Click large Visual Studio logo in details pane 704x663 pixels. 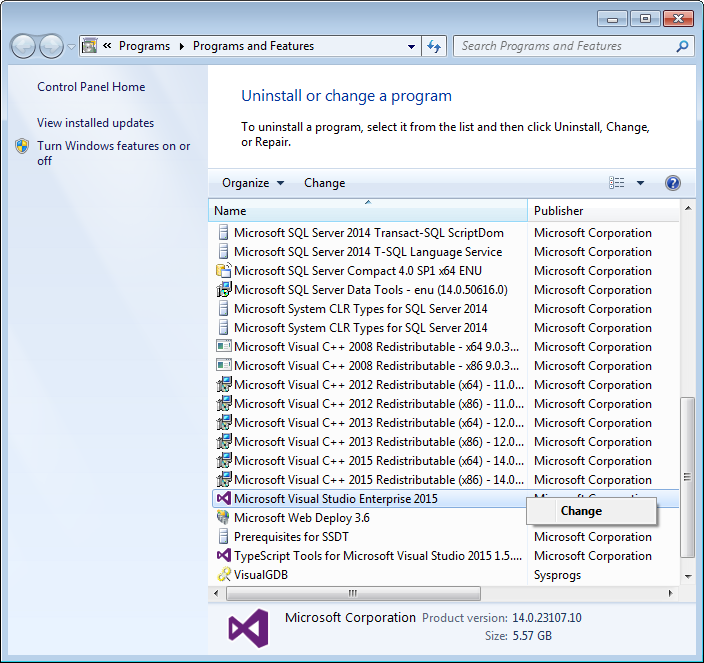(x=248, y=628)
